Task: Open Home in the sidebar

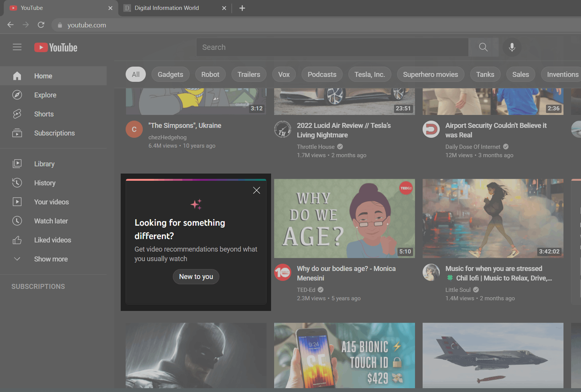Action: 53,76
